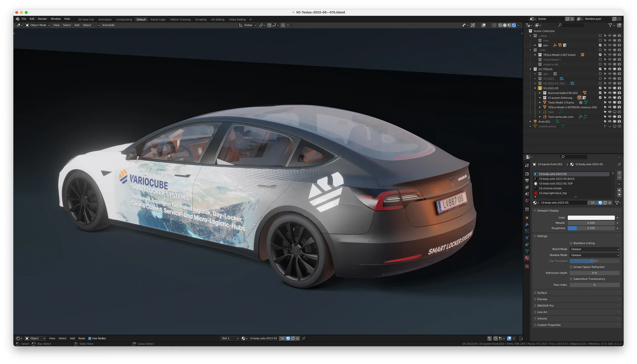Adjust the Roughness slider

pos(591,228)
